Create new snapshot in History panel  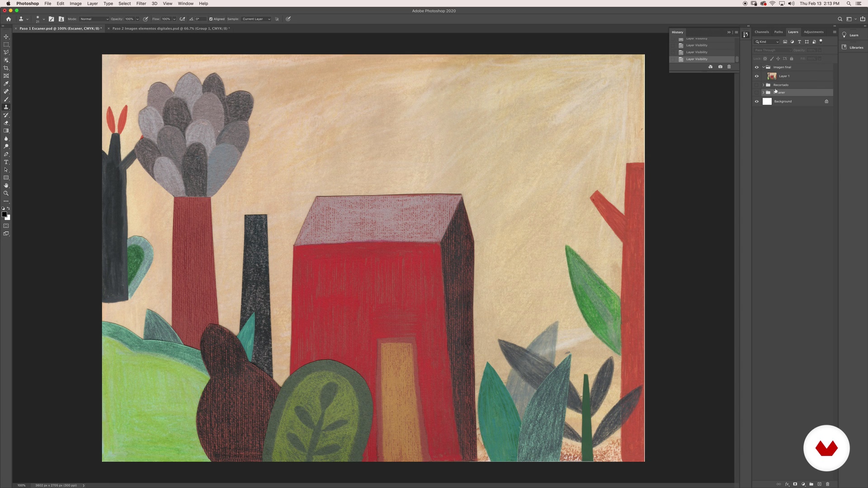[720, 67]
